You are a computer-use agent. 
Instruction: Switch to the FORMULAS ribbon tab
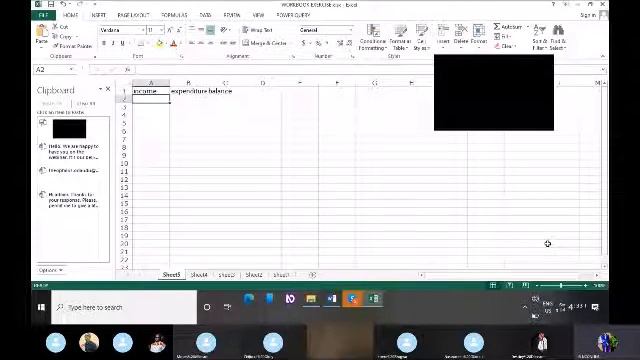174,15
